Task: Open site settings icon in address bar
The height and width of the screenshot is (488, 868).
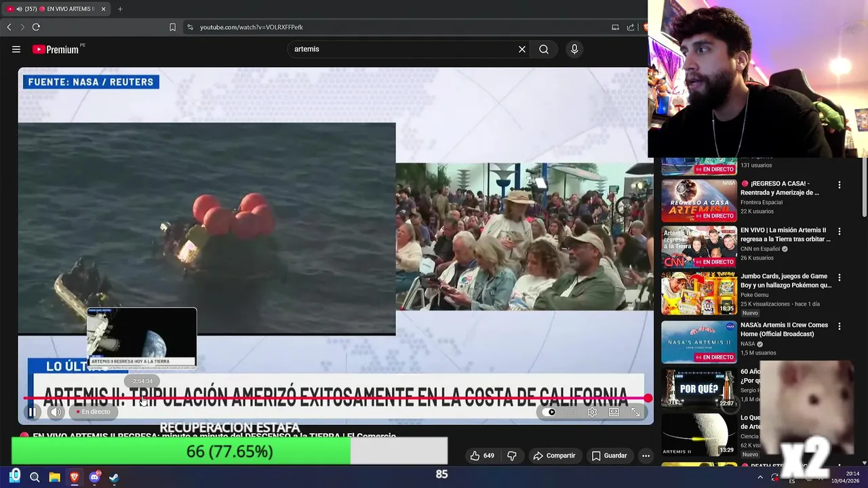Action: click(x=190, y=27)
